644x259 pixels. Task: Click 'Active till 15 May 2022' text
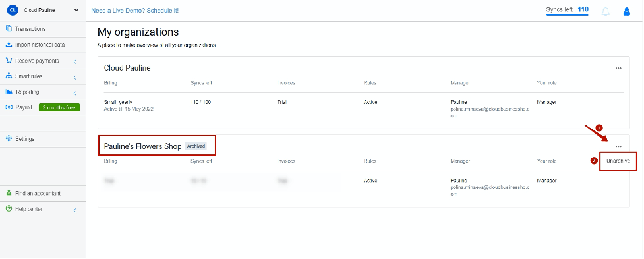click(x=129, y=109)
